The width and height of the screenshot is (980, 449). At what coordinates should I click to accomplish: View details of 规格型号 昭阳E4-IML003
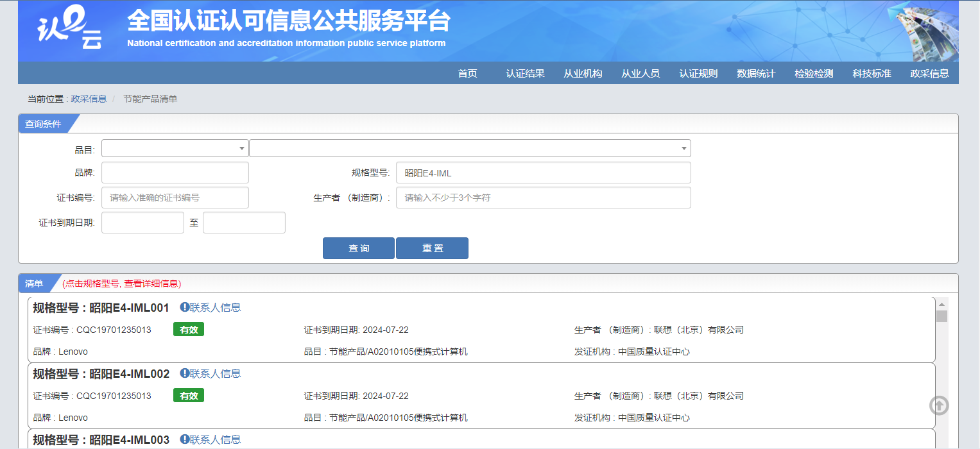tap(101, 440)
